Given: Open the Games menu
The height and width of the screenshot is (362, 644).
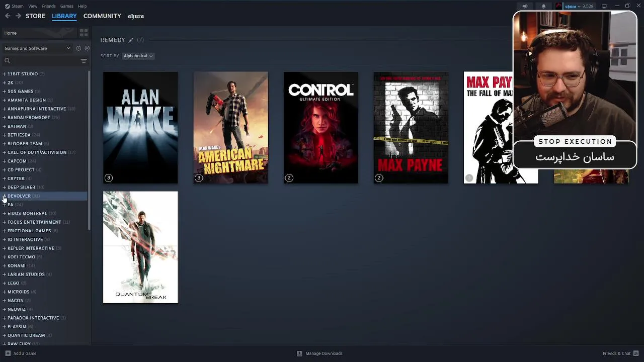Looking at the screenshot, I should [x=67, y=6].
